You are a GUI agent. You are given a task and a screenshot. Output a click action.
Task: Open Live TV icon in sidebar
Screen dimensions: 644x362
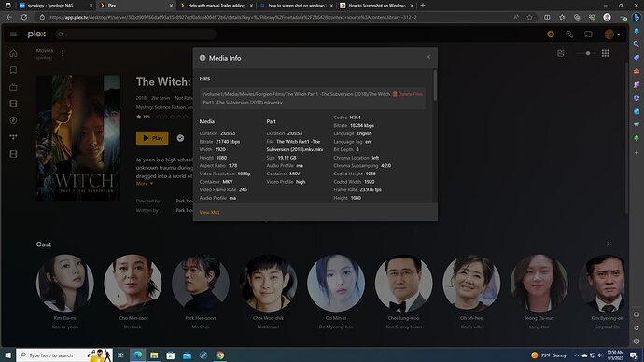13,87
